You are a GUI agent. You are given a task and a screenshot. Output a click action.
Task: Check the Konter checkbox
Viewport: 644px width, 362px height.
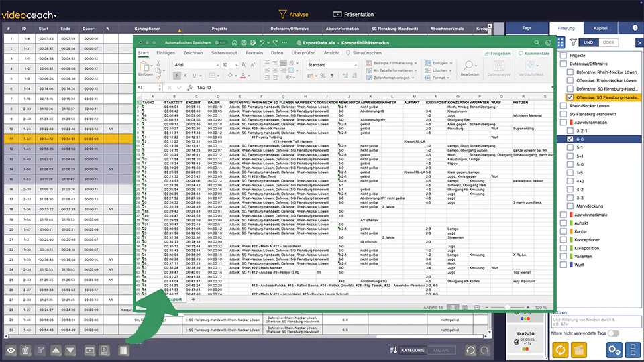(563, 231)
